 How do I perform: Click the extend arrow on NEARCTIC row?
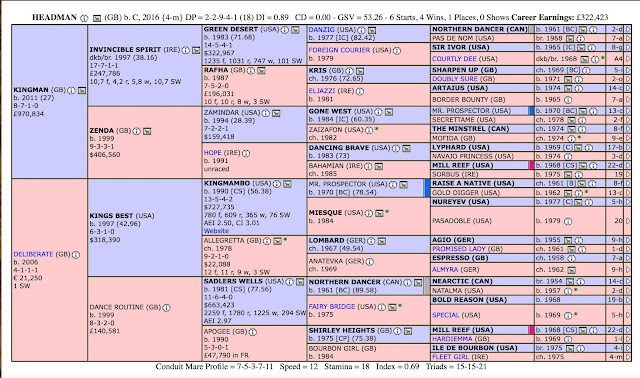click(x=628, y=281)
